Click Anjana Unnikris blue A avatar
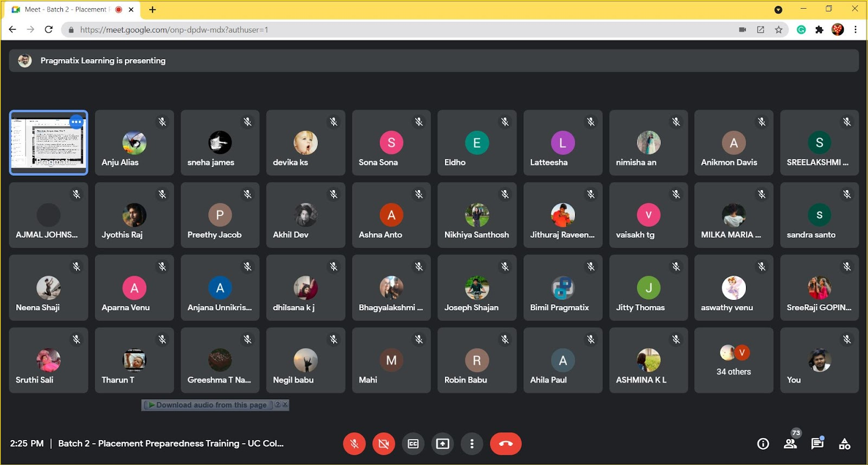Image resolution: width=868 pixels, height=465 pixels. [220, 288]
